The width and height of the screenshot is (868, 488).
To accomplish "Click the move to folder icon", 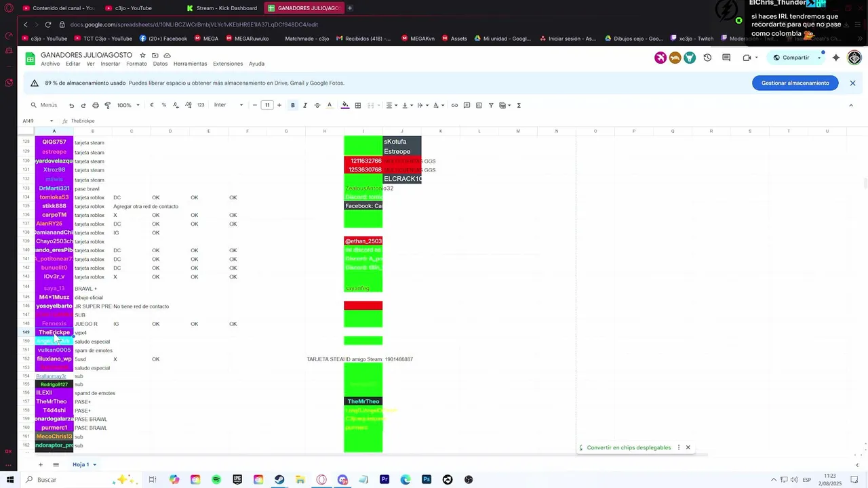I will tap(155, 55).
